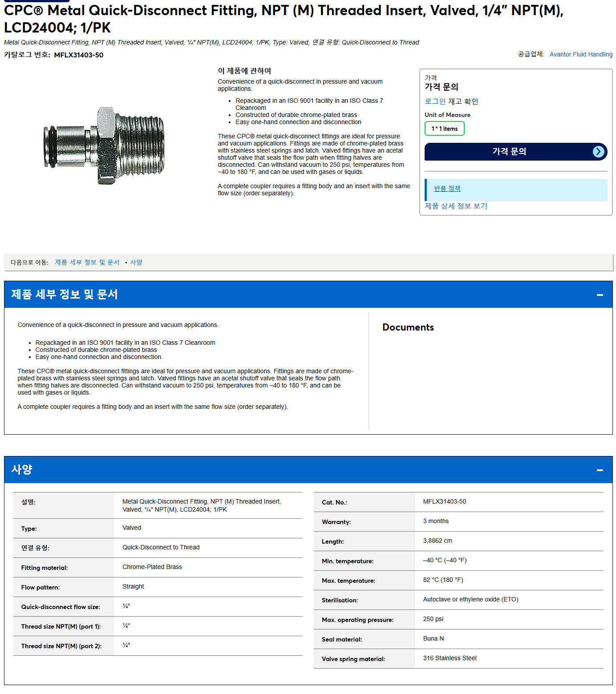Click the Unit of Measure label

pos(447,115)
